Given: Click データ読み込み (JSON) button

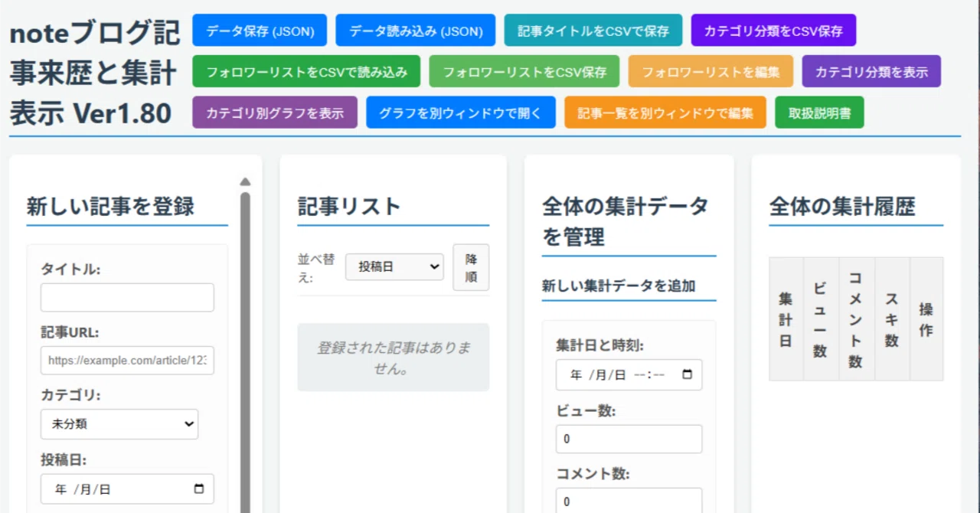Looking at the screenshot, I should tap(416, 31).
